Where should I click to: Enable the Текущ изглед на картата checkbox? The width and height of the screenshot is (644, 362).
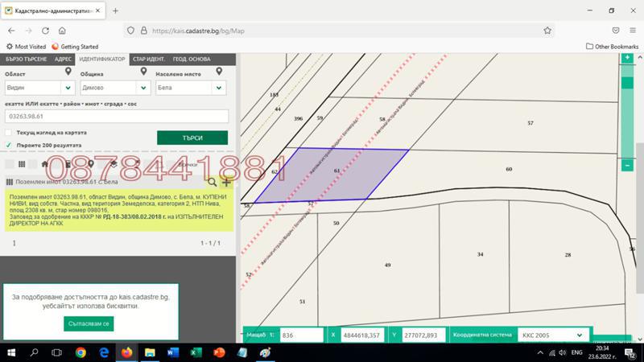point(8,133)
